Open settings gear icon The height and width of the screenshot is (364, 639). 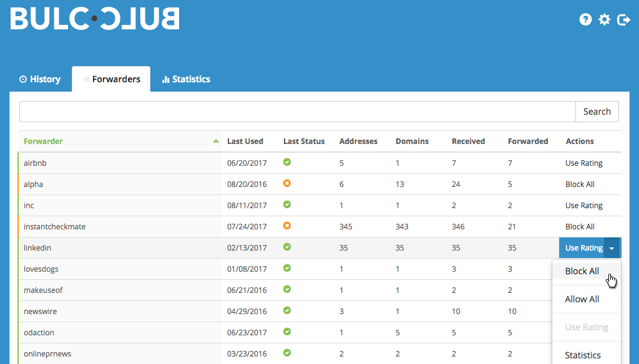[604, 19]
